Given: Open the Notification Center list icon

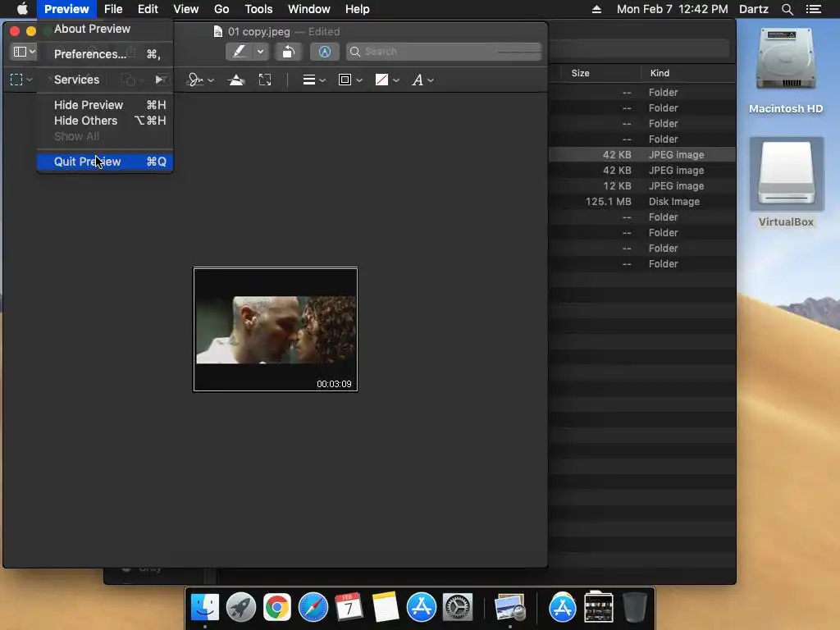Looking at the screenshot, I should coord(814,9).
